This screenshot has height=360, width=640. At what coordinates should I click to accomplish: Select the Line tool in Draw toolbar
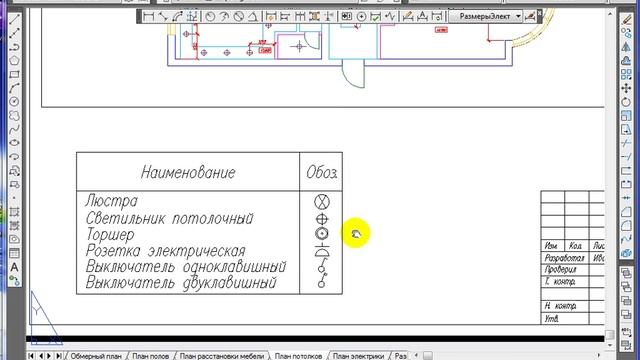14,19
